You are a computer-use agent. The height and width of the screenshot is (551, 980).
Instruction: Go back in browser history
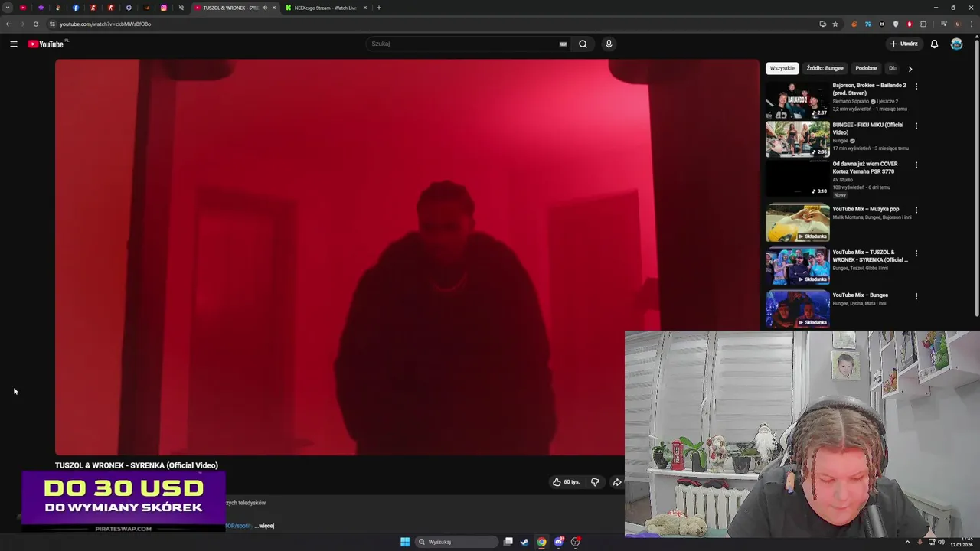(8, 24)
